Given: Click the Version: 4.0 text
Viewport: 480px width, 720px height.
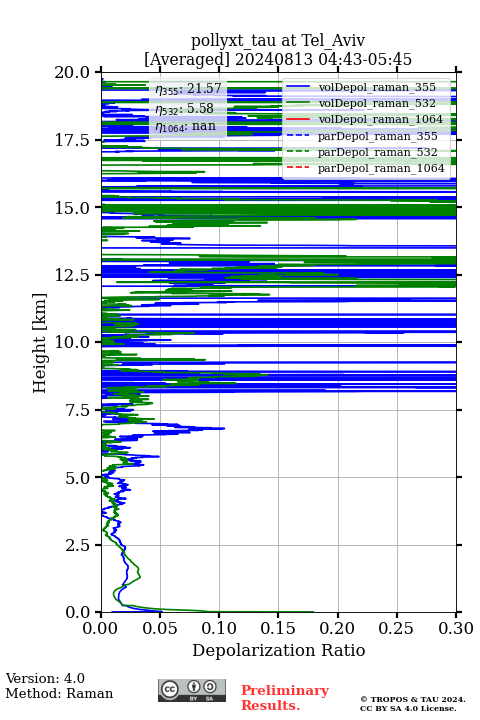Looking at the screenshot, I should click(45, 678).
